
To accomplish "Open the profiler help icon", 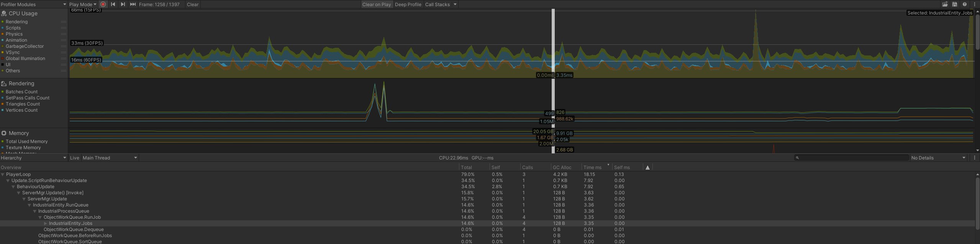I will coord(965,4).
